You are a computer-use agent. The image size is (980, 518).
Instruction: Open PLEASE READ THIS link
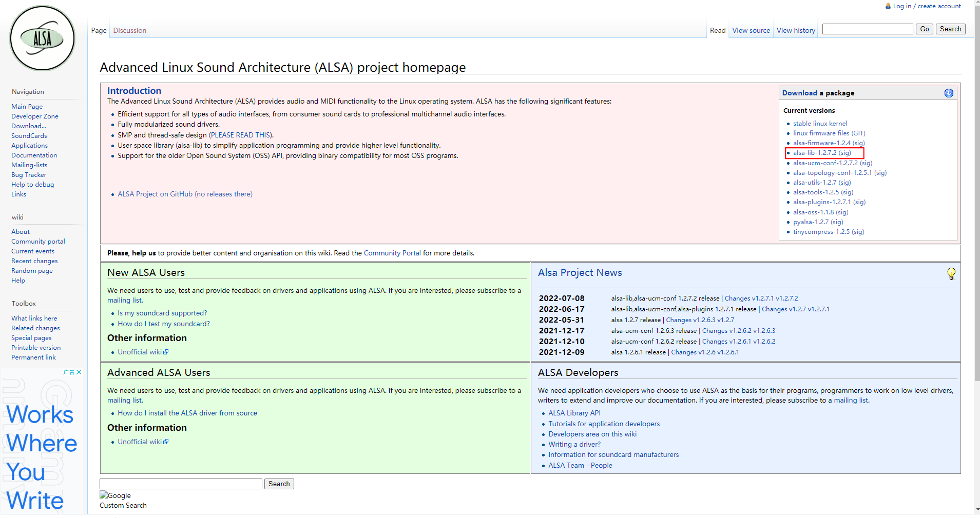pyautogui.click(x=240, y=135)
